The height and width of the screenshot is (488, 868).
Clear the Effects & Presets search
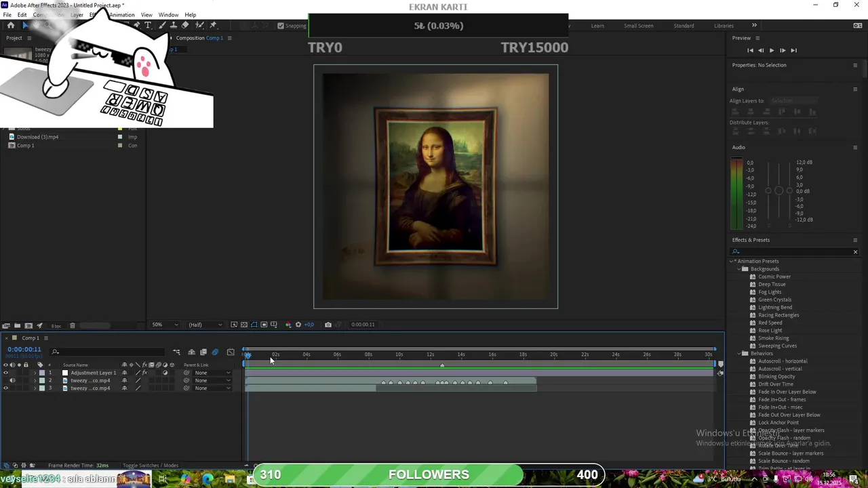[855, 252]
